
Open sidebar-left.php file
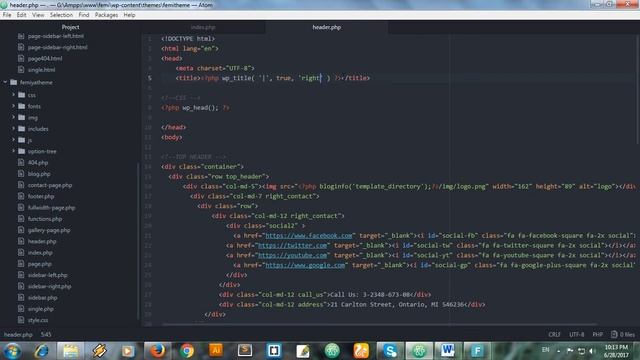coord(47,275)
